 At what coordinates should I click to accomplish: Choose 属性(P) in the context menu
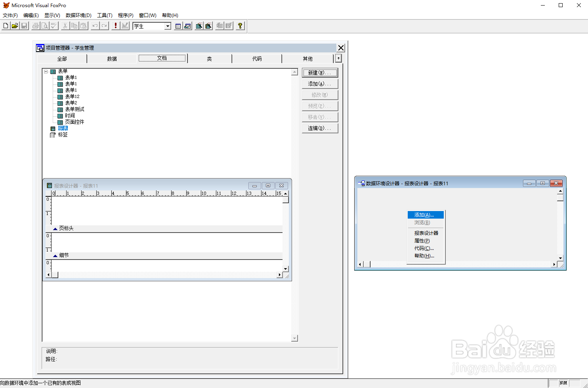(426, 240)
